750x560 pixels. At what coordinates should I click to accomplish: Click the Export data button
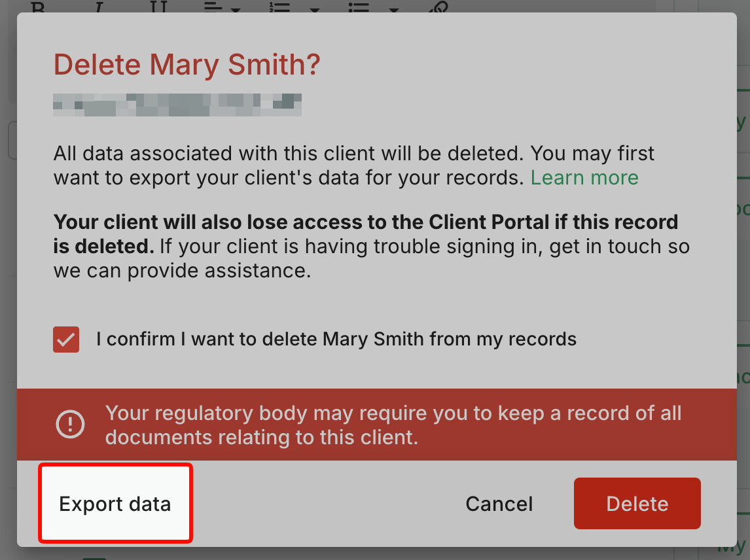click(x=115, y=504)
